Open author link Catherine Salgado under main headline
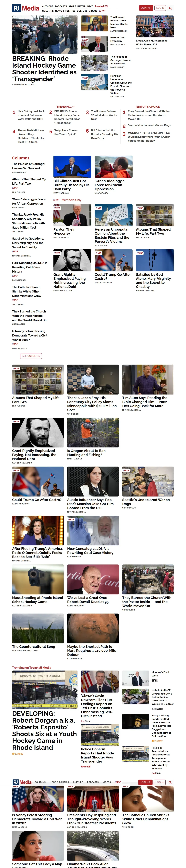Screen dimensions: 186x868 tap(24, 85)
